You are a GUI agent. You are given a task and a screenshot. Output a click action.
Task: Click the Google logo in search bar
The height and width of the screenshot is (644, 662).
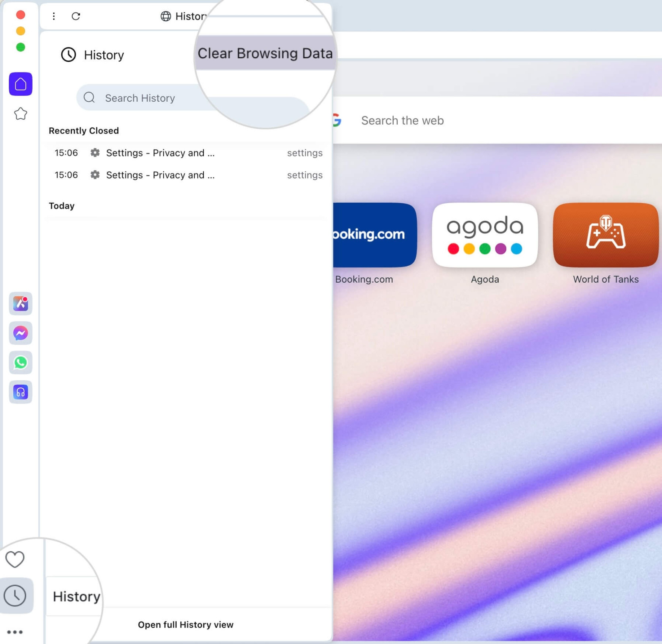click(337, 120)
